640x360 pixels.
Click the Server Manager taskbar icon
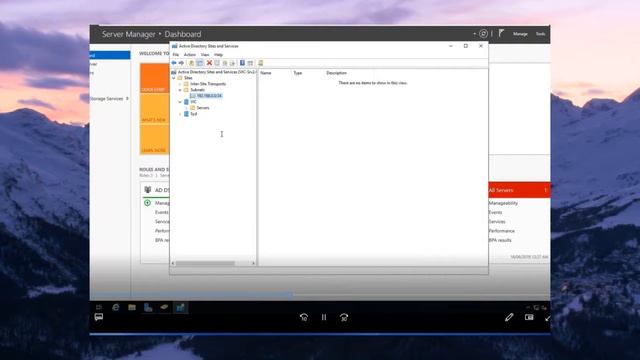[x=148, y=307]
